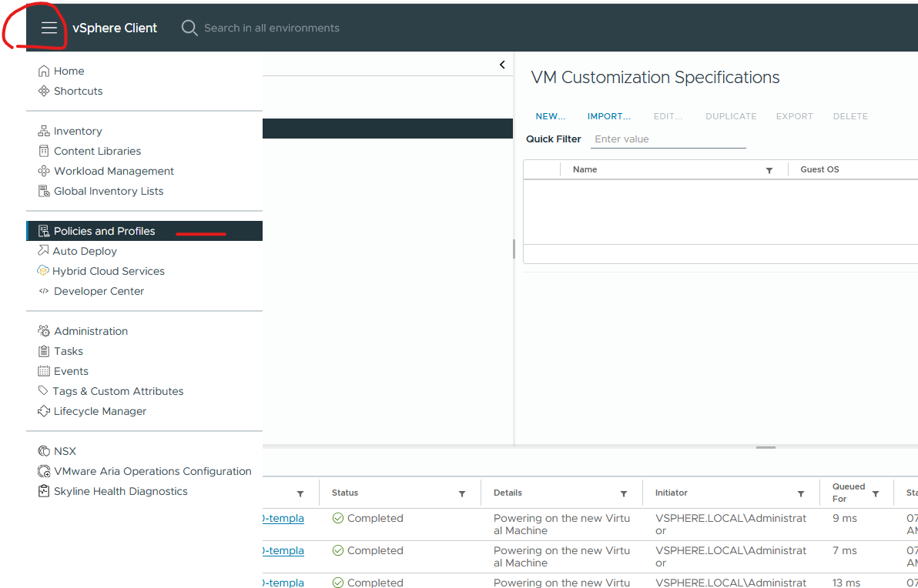Click the Hybrid Cloud Services icon
Screen dimensions: 918x588
tap(42, 270)
